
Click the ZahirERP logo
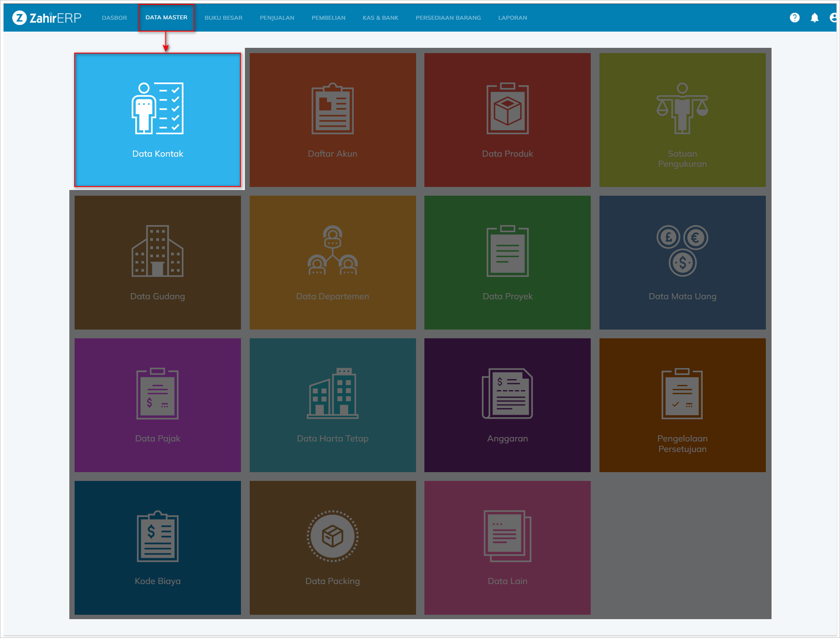[x=47, y=18]
